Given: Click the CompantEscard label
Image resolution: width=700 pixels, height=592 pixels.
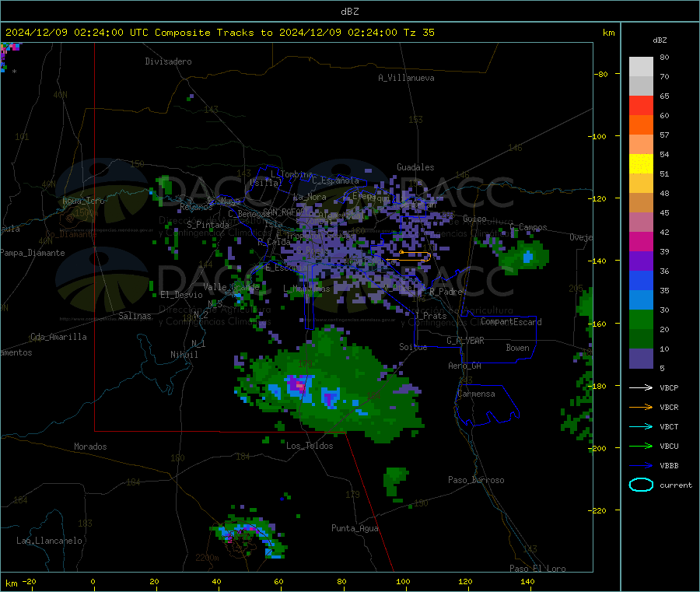Looking at the screenshot, I should click(x=511, y=322).
